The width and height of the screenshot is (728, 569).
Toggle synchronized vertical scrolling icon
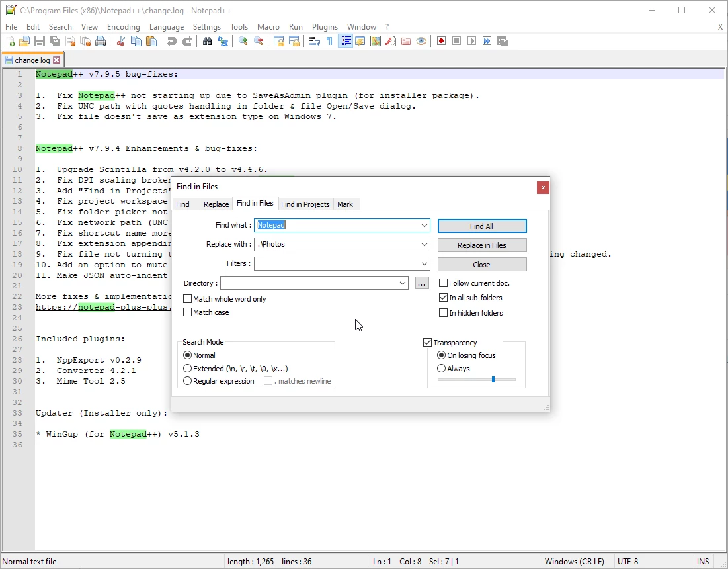coord(278,41)
